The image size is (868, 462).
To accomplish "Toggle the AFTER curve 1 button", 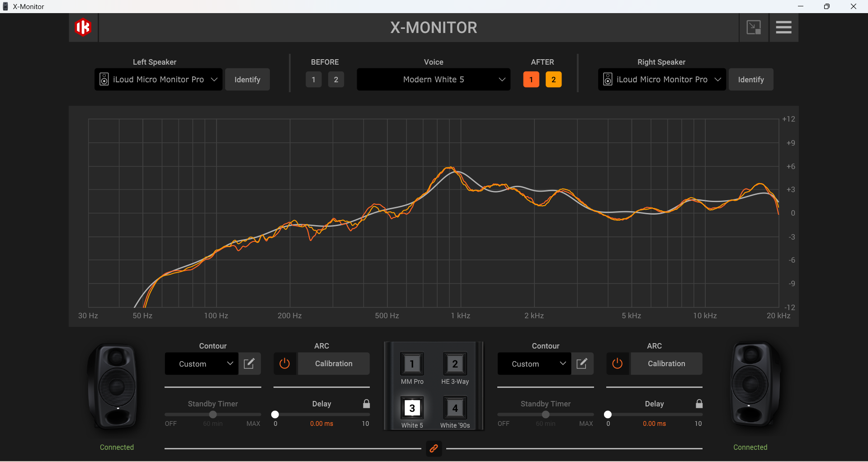I will (x=531, y=80).
